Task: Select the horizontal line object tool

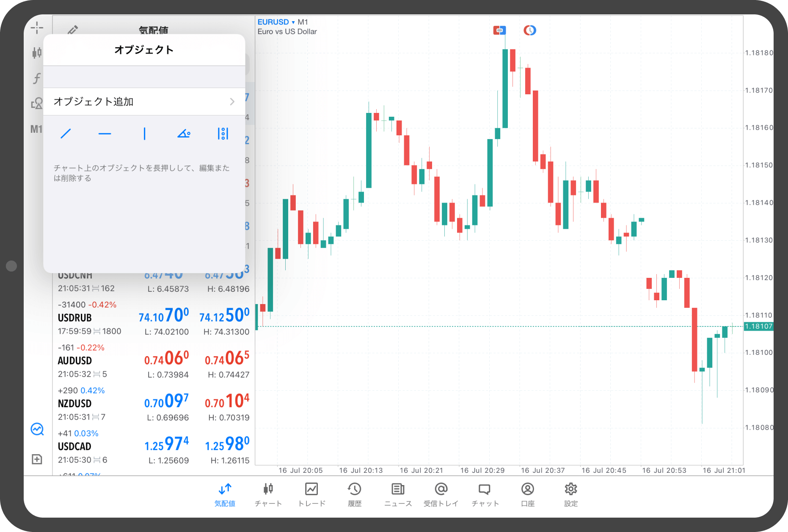Action: click(105, 134)
